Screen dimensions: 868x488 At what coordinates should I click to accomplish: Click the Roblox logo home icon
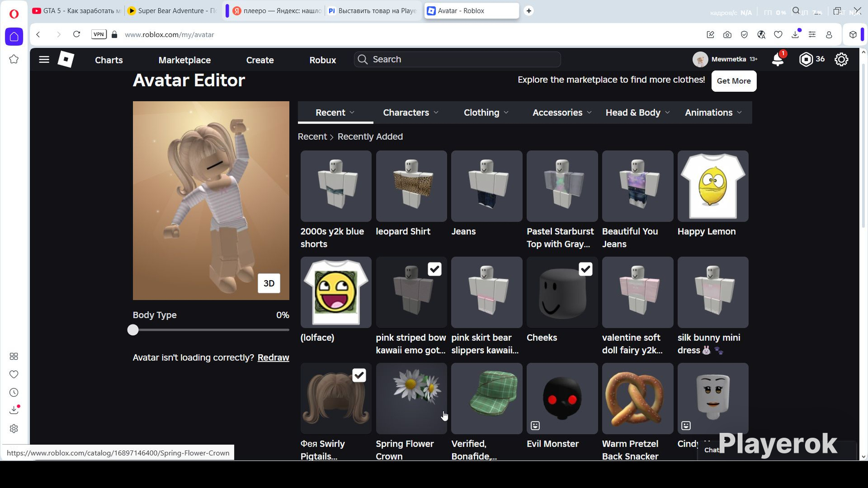click(66, 60)
